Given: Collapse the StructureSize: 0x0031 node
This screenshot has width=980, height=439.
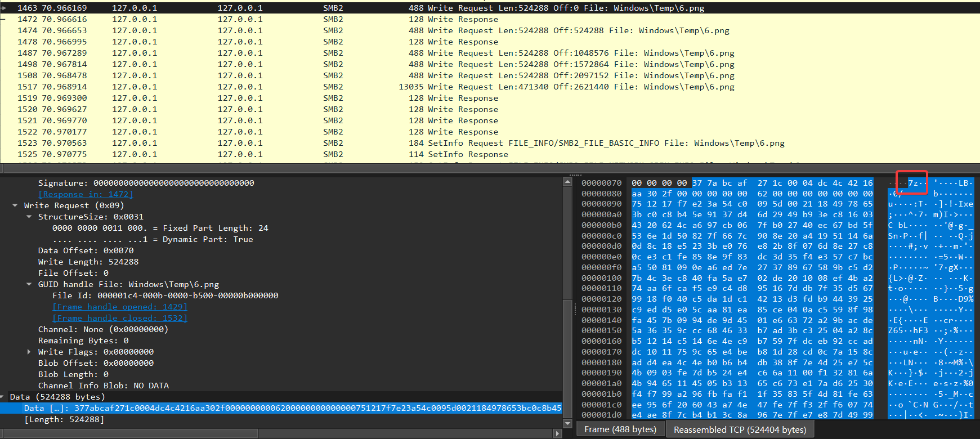Looking at the screenshot, I should coord(29,217).
